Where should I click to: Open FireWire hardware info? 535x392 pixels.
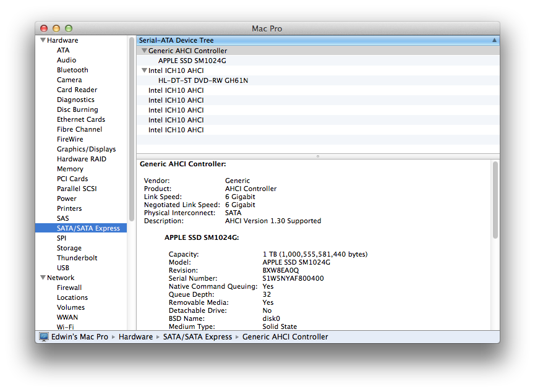pos(70,139)
